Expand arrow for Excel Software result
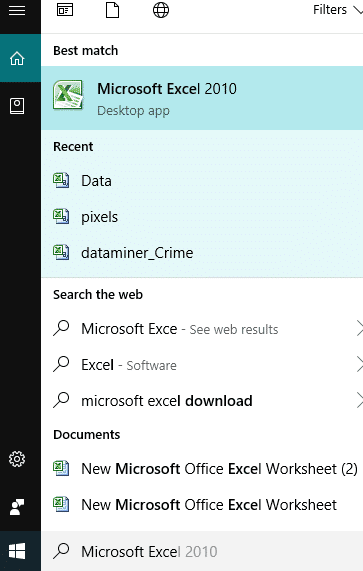Viewport: 363px width, 571px height. [x=359, y=364]
